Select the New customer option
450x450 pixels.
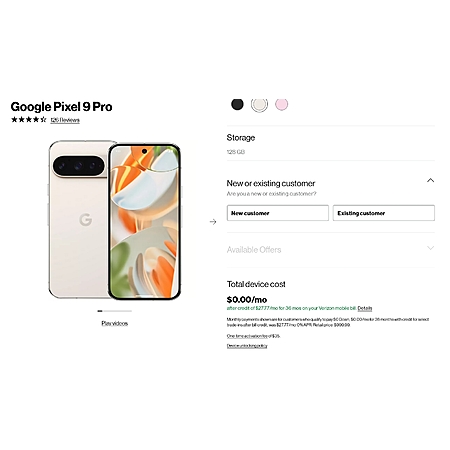tap(278, 213)
